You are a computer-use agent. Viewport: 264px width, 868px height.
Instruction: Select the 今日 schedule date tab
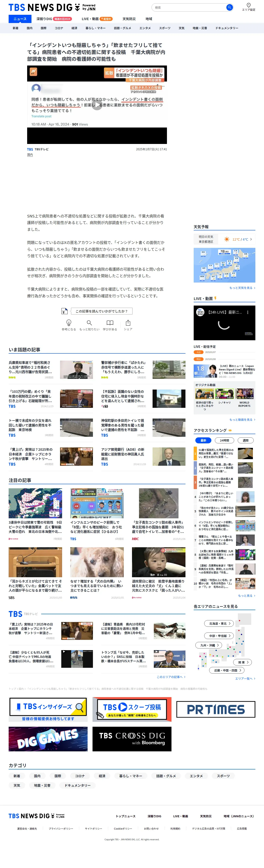pyautogui.click(x=198, y=352)
